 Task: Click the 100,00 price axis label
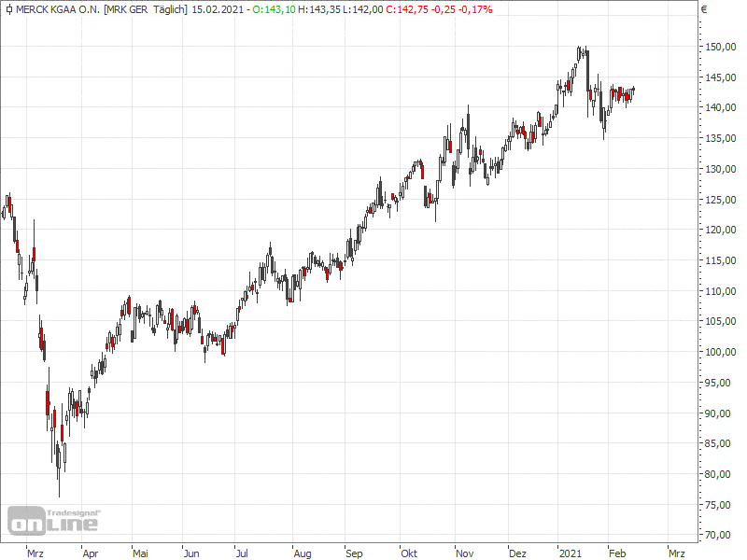pyautogui.click(x=720, y=352)
